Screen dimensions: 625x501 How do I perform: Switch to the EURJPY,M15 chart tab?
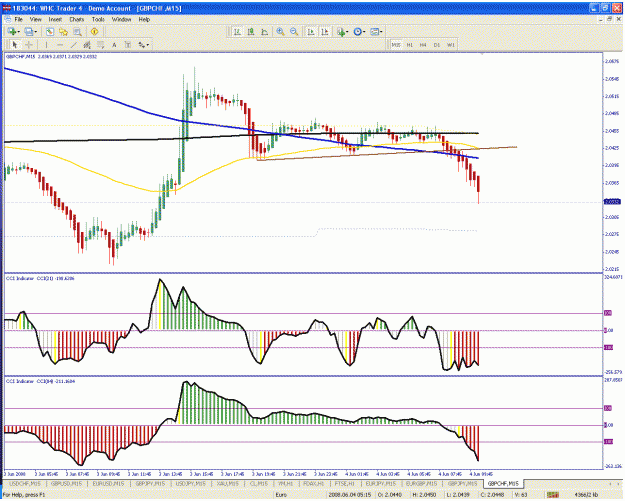coord(381,483)
